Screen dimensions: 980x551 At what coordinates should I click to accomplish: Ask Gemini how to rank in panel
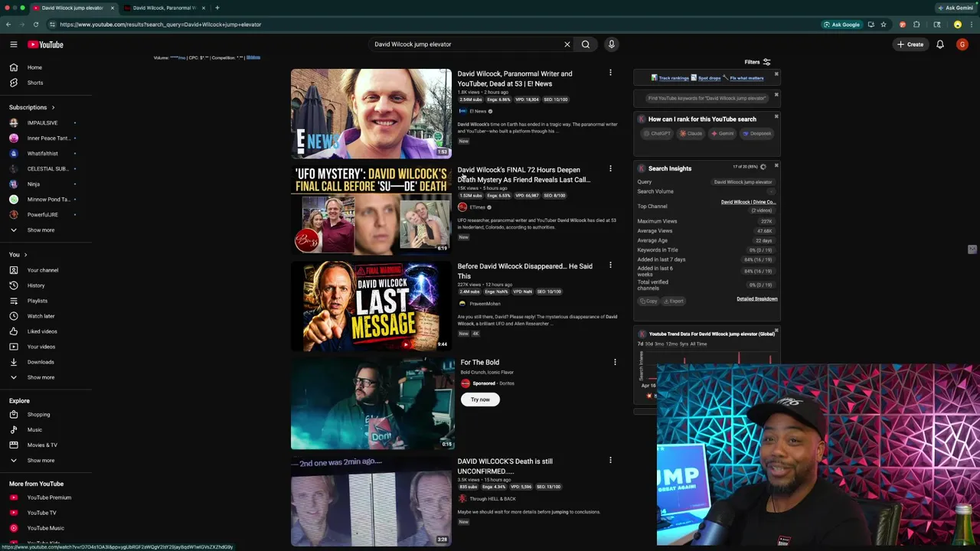click(723, 133)
